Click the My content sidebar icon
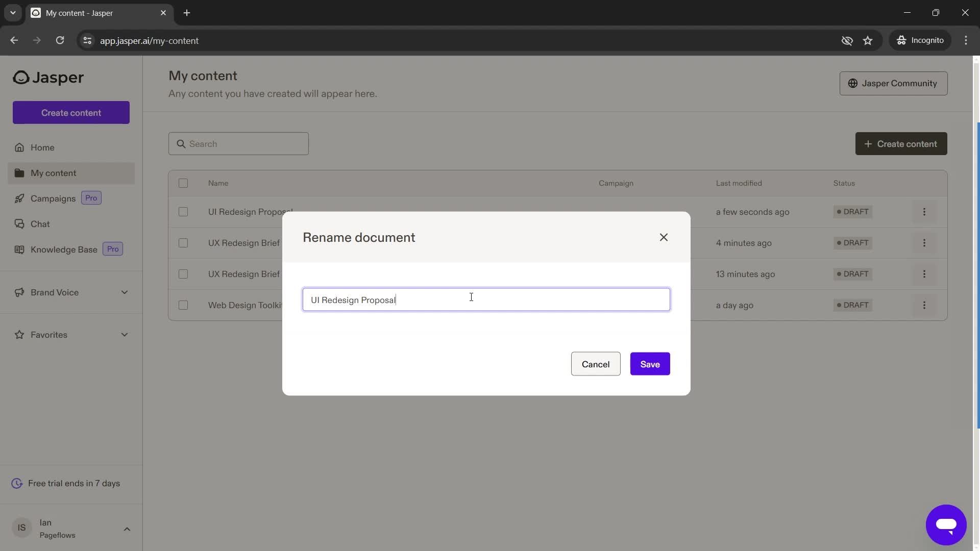The height and width of the screenshot is (551, 980). (x=18, y=173)
